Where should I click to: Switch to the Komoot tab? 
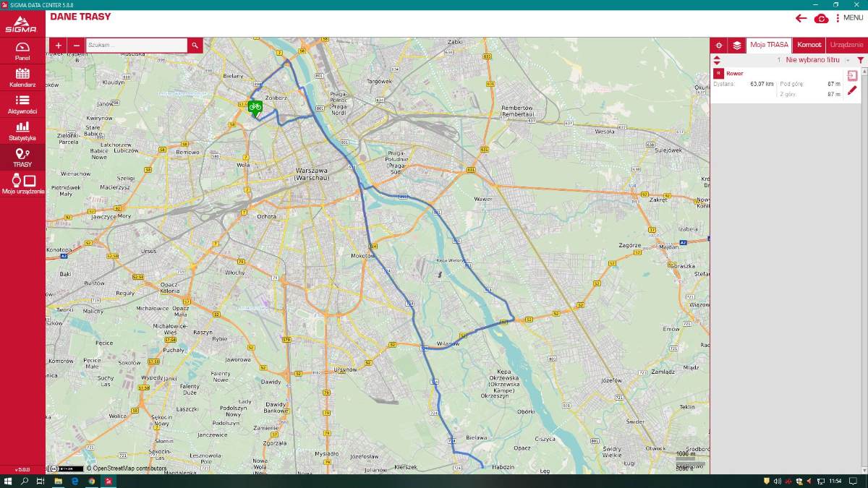click(x=809, y=45)
